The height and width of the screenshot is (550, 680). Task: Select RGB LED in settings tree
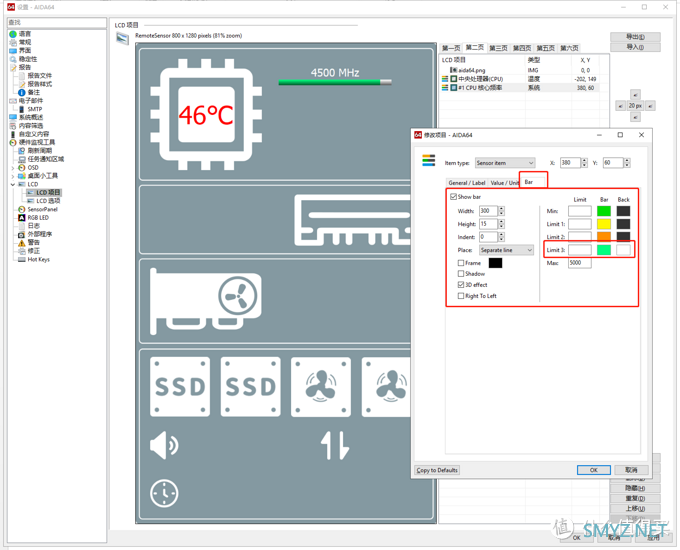click(x=38, y=217)
